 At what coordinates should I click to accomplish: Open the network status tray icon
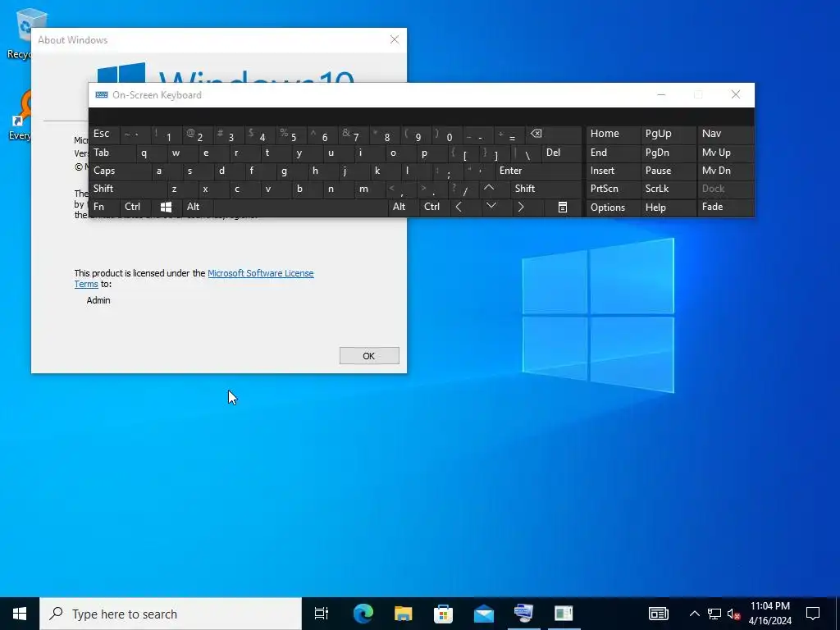click(714, 614)
